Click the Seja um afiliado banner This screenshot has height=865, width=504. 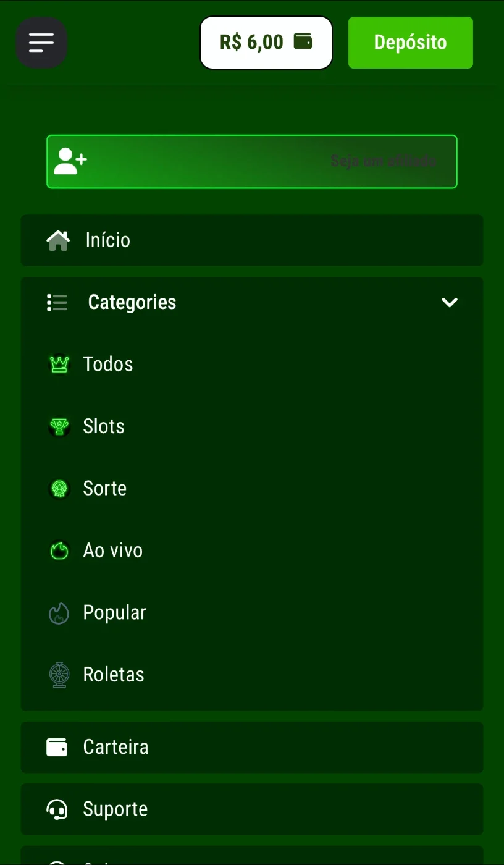252,161
